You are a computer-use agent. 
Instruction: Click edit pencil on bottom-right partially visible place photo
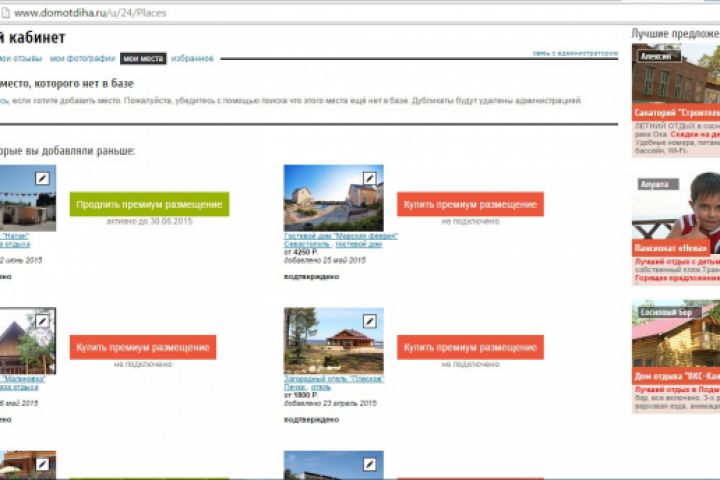(370, 464)
